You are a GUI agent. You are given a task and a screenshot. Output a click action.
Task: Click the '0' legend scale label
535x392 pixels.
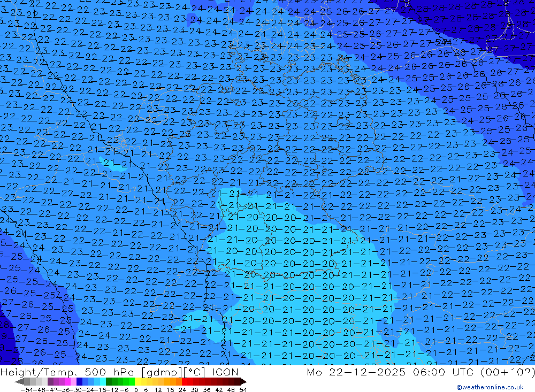click(136, 390)
